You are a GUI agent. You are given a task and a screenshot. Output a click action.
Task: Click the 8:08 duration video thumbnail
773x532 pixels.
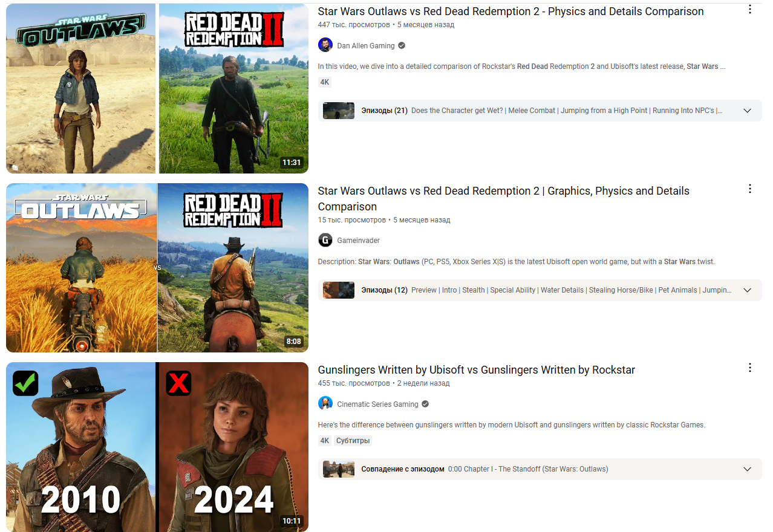tap(157, 268)
